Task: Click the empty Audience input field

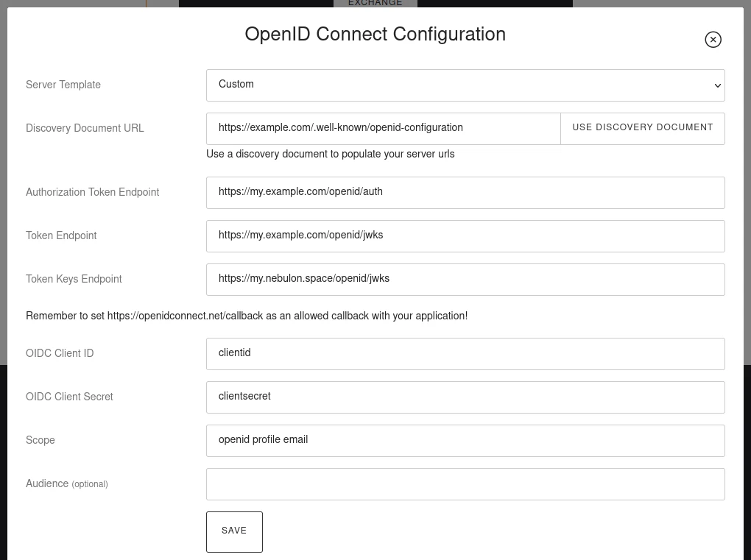Action: pyautogui.click(x=465, y=483)
